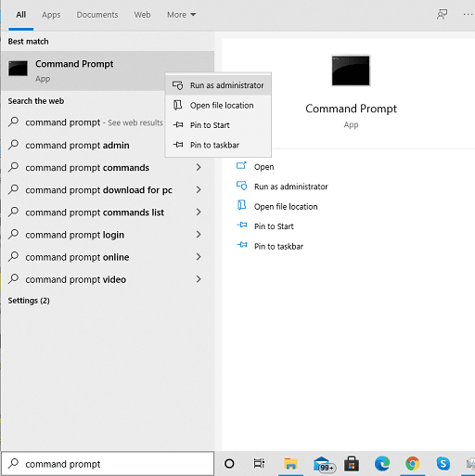Screen dimensions: 475x476
Task: Switch to the Documents tab
Action: 97,15
